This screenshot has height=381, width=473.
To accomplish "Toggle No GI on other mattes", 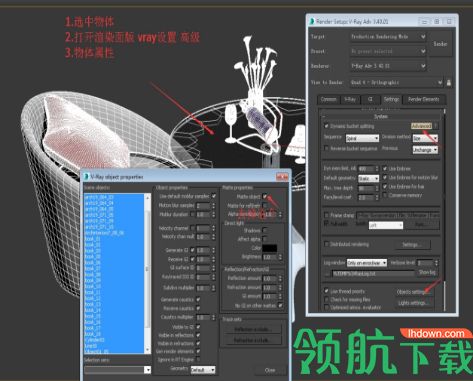I will coord(280,305).
